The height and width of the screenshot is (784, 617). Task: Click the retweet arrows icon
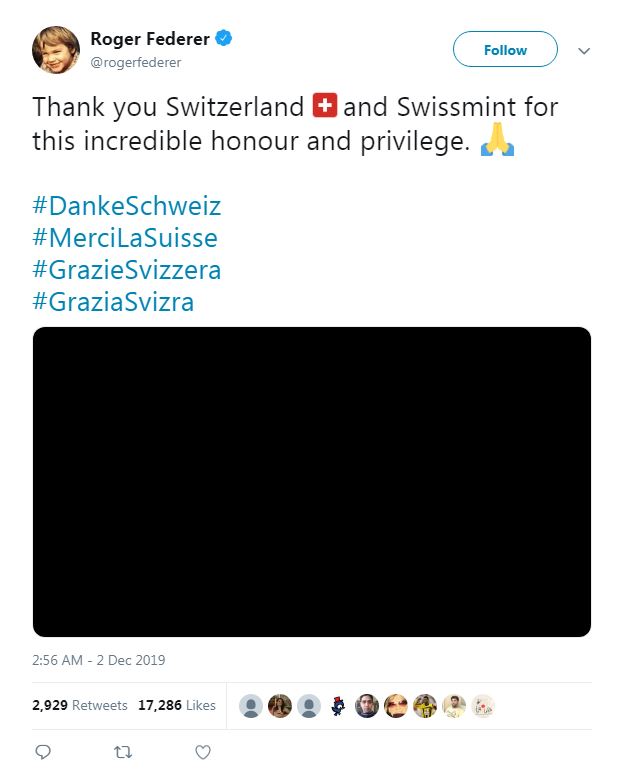pyautogui.click(x=123, y=751)
